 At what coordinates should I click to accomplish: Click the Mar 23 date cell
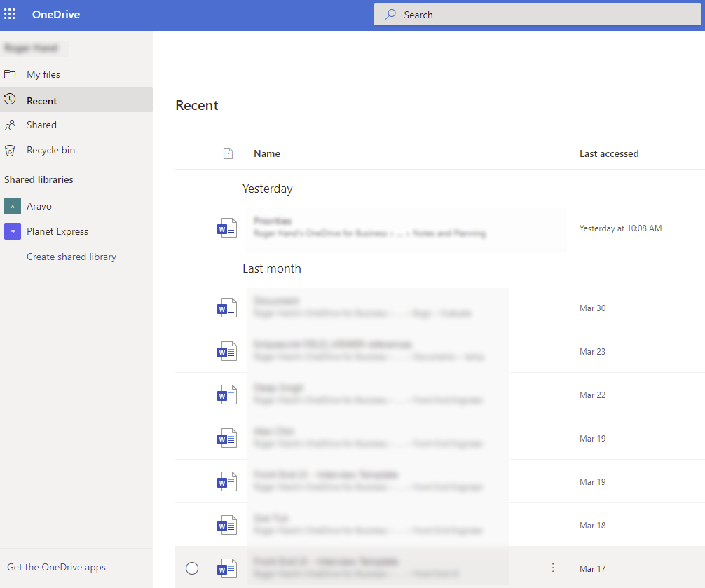[x=593, y=352]
